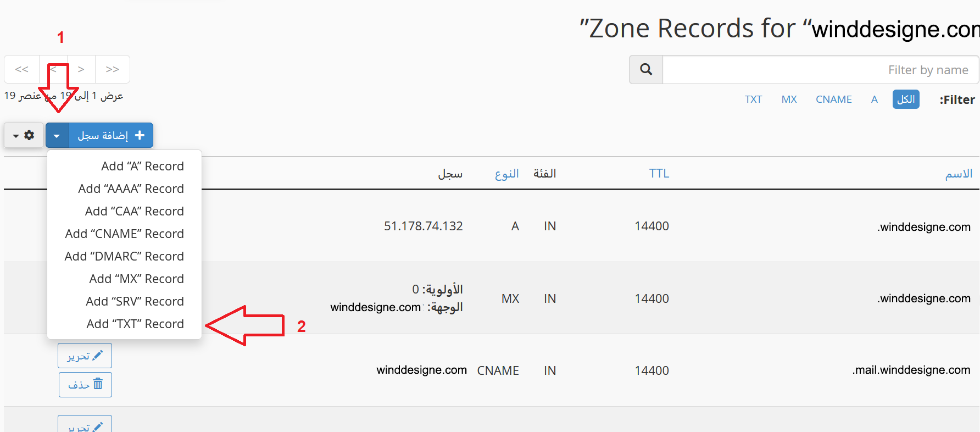
Task: Sort by TTL column header
Action: click(659, 174)
